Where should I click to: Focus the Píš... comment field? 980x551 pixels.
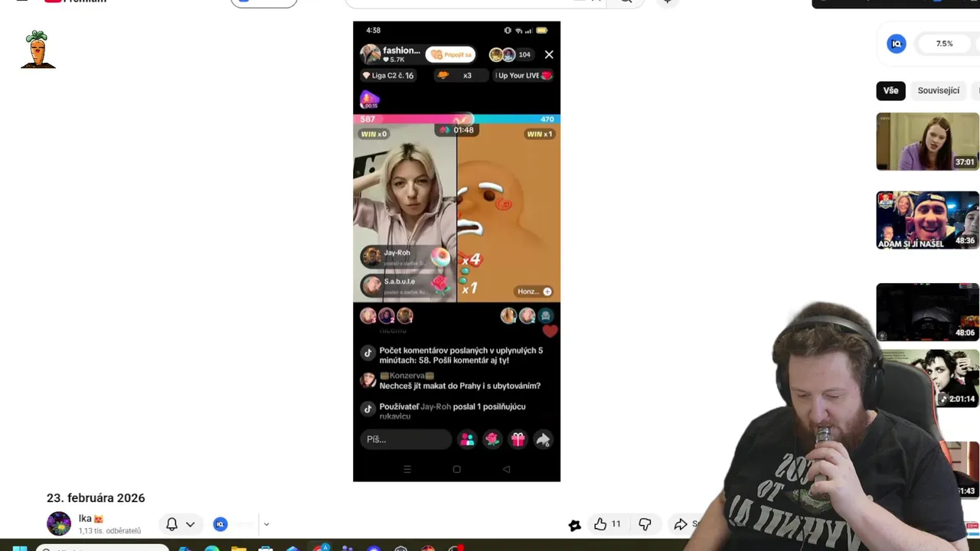[x=406, y=439]
